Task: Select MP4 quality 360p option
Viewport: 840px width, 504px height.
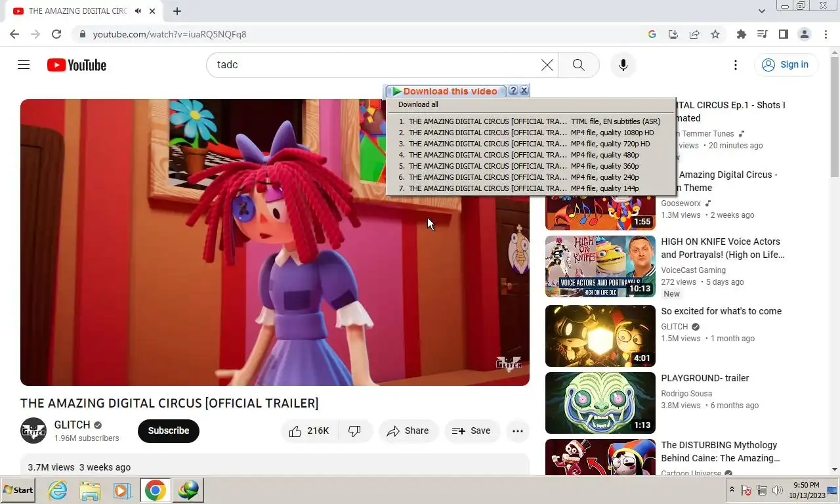Action: tap(530, 166)
